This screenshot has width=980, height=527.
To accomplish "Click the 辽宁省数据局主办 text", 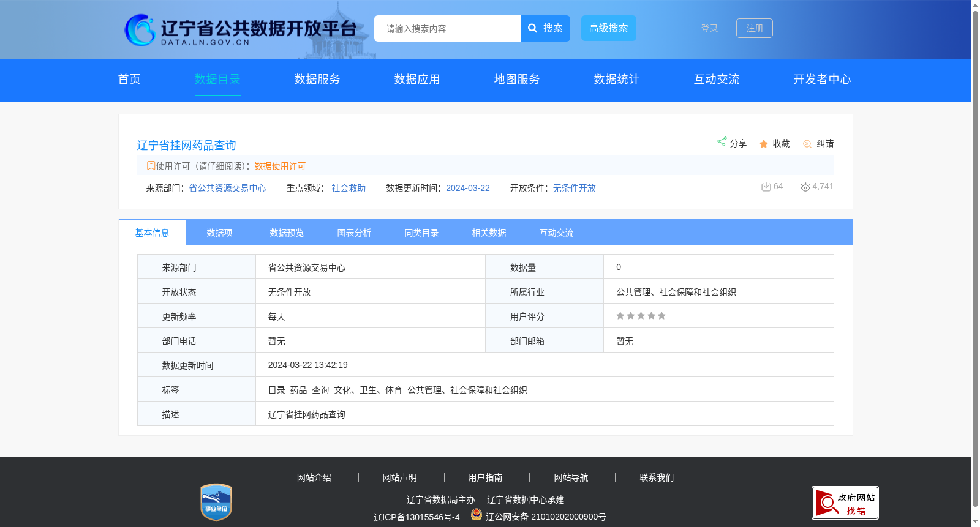I will [441, 499].
